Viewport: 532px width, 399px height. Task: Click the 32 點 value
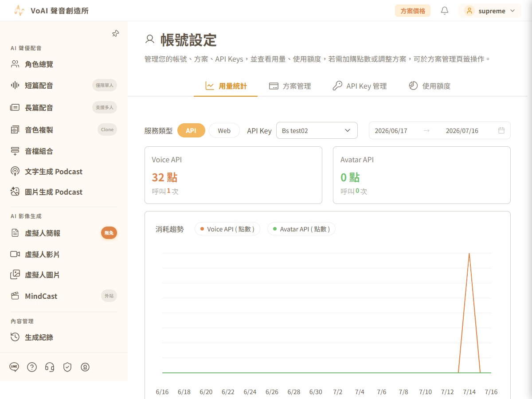pos(164,177)
